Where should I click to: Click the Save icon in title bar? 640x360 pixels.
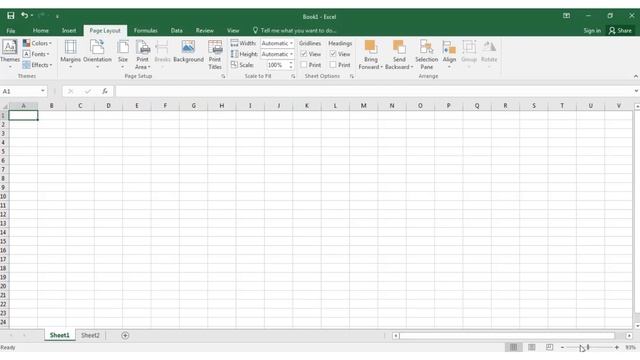(11, 16)
